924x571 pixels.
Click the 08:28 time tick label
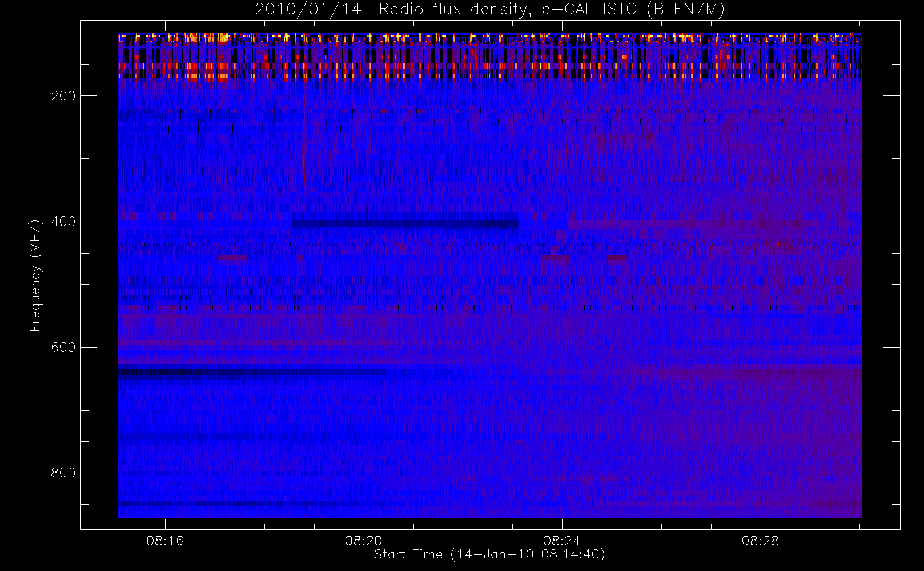[x=761, y=541]
